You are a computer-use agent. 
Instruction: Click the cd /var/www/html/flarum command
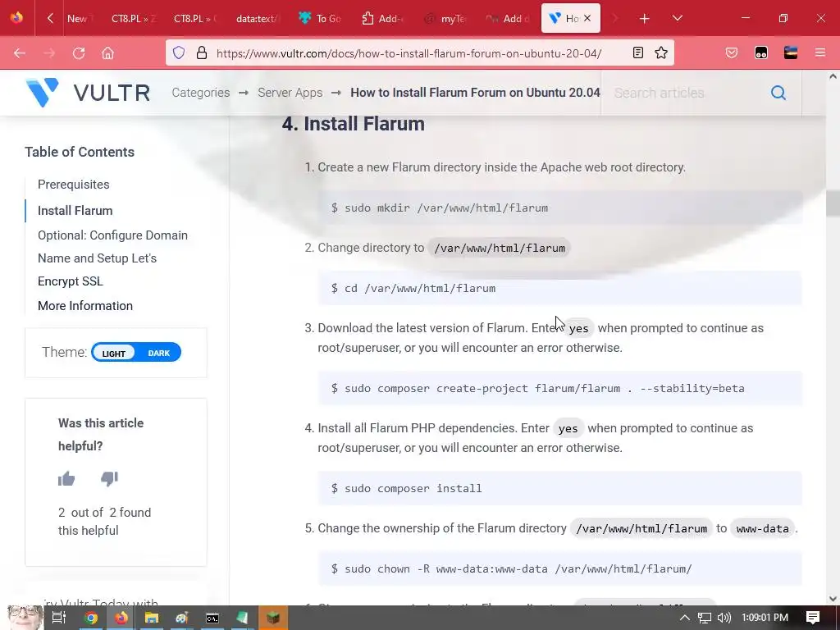[559, 288]
